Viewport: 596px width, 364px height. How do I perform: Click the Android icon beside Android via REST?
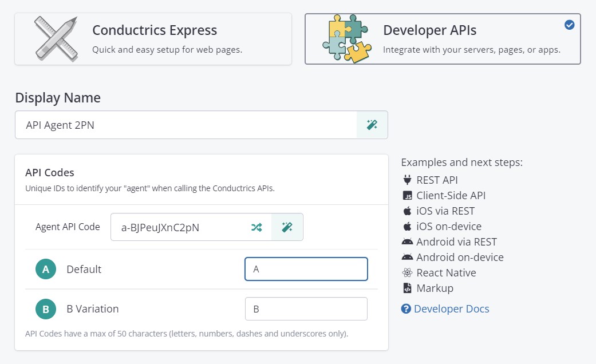tap(407, 242)
